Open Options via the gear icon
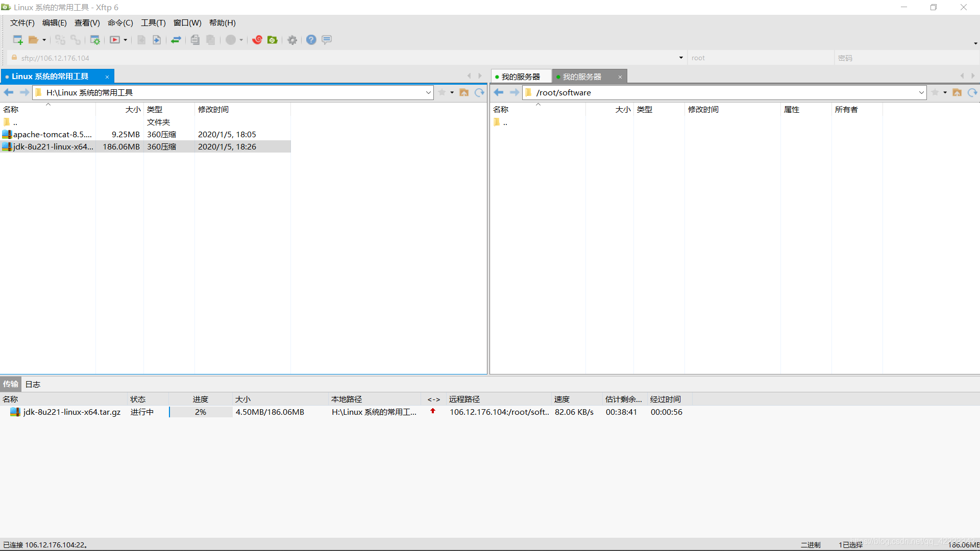Image resolution: width=980 pixels, height=551 pixels. pyautogui.click(x=292, y=40)
